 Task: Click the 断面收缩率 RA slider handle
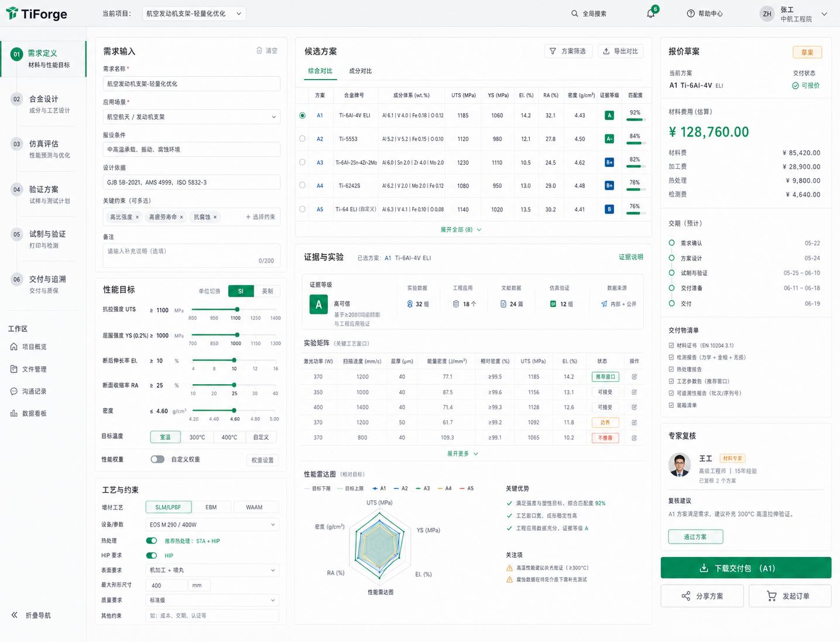[234, 385]
